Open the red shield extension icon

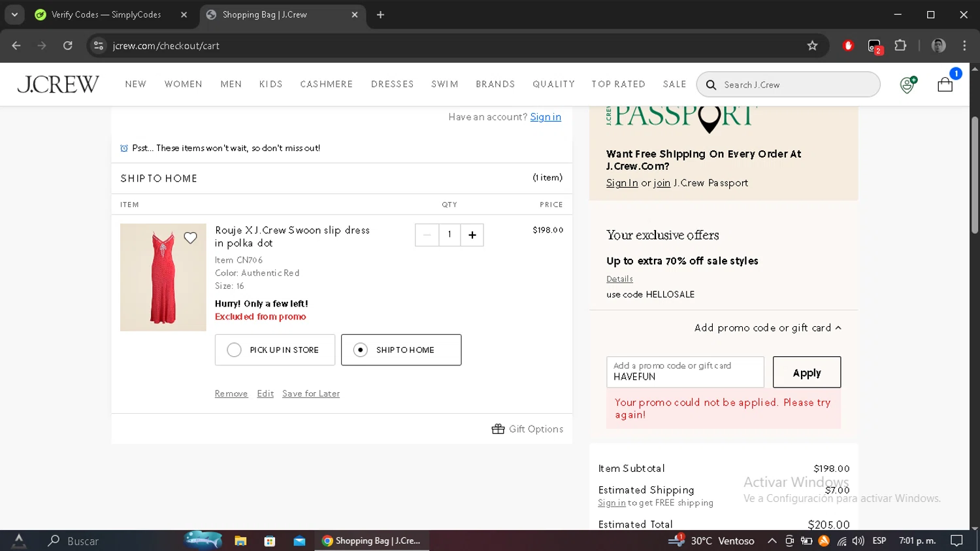click(848, 46)
